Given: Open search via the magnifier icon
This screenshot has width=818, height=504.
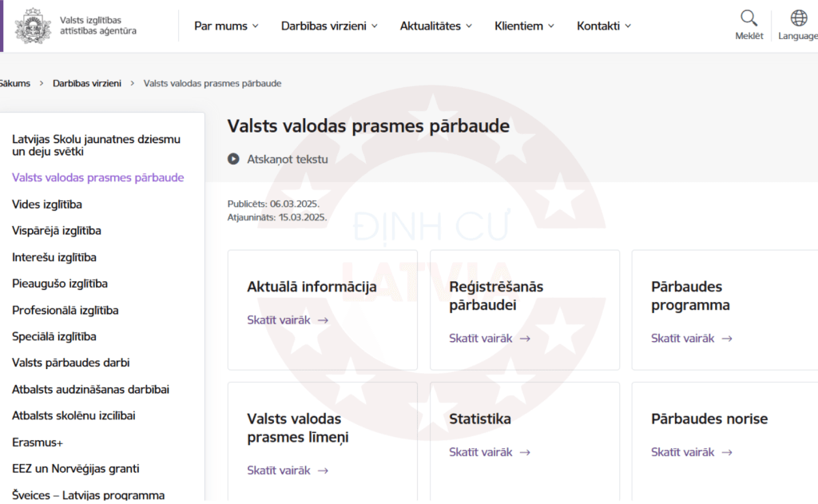Looking at the screenshot, I should 749,18.
